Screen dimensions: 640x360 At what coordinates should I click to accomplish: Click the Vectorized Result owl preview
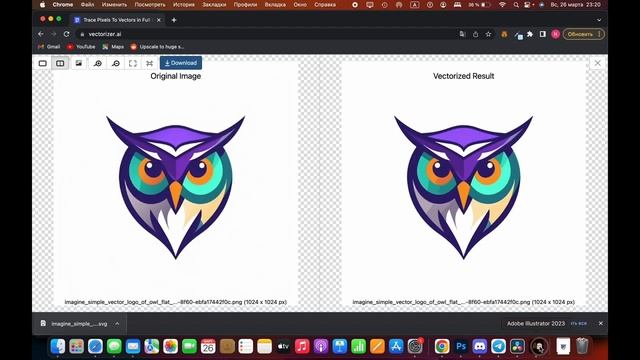click(464, 187)
